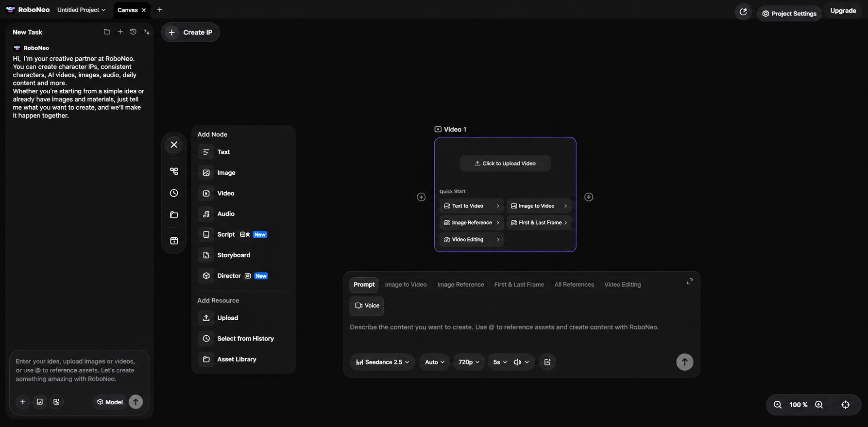Open task history icon in New Task header
This screenshot has height=427, width=868.
click(x=133, y=32)
